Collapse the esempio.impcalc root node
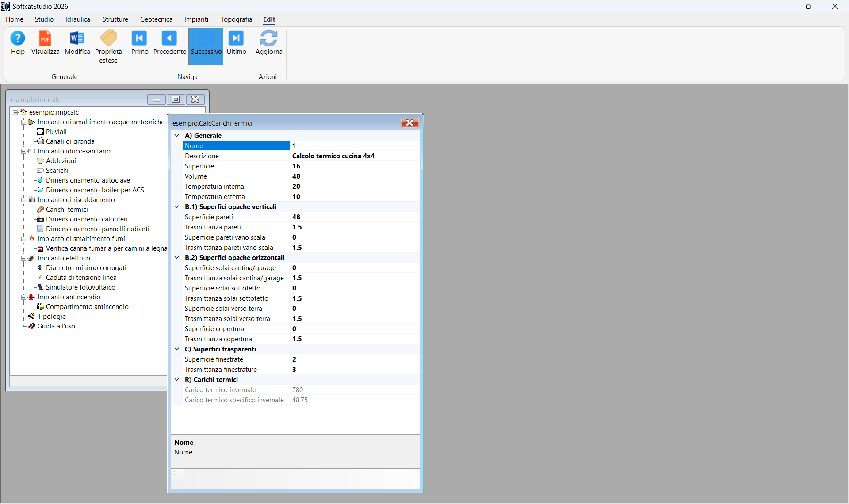Screen dimensions: 849x504 pyautogui.click(x=15, y=112)
